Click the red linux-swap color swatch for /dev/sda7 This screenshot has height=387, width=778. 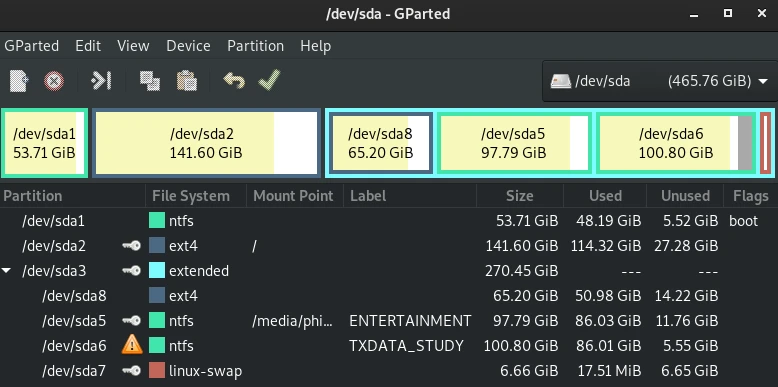tap(157, 371)
